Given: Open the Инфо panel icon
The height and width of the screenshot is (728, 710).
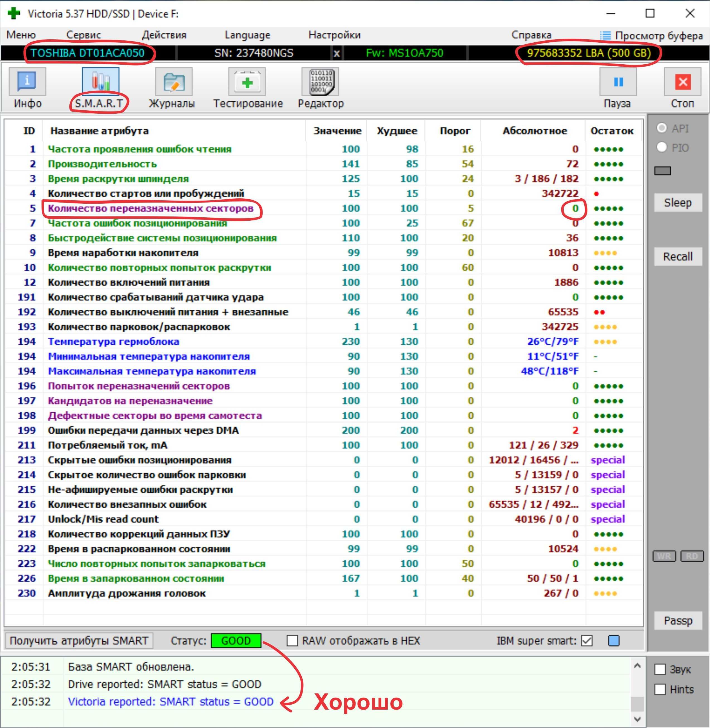Looking at the screenshot, I should click(x=27, y=81).
